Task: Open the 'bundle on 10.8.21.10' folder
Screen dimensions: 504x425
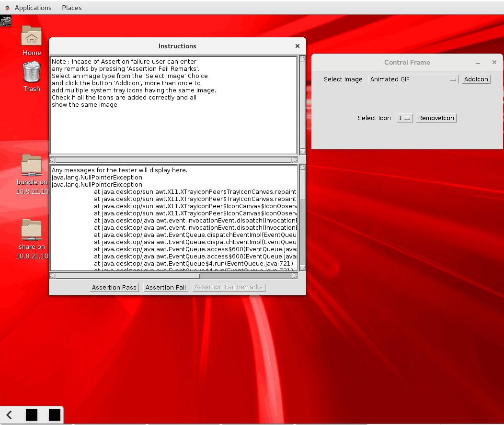Action: pyautogui.click(x=32, y=166)
